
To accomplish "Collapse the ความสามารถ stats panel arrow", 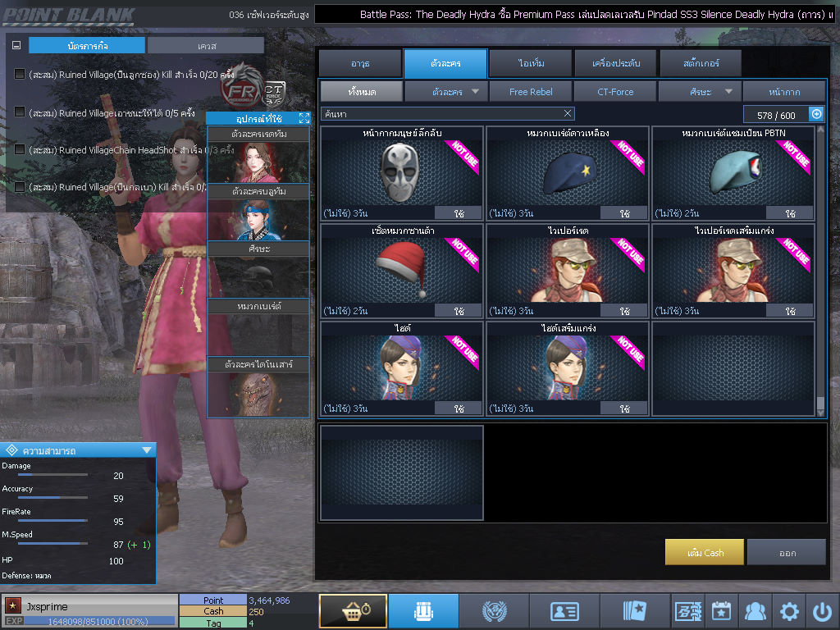I will click(x=147, y=450).
